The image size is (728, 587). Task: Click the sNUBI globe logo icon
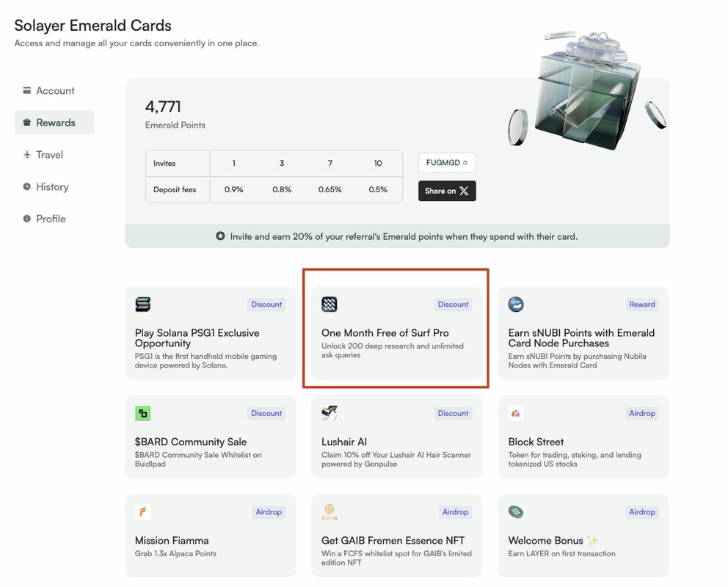tap(516, 305)
